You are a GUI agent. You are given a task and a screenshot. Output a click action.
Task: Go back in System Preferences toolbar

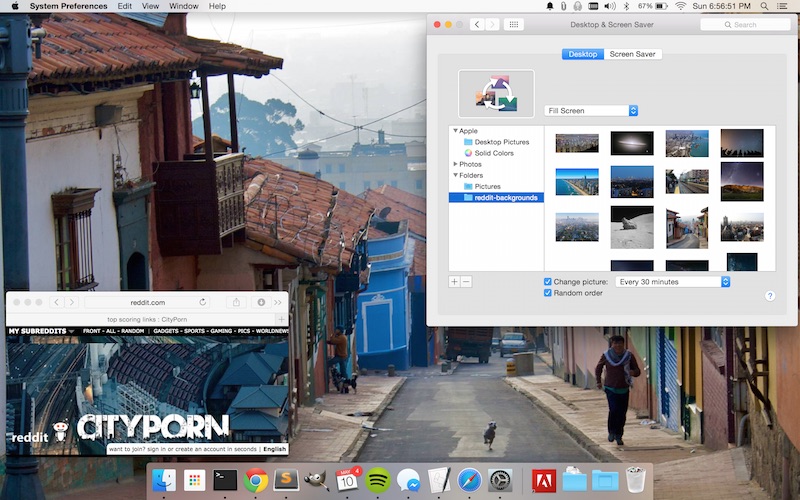(x=477, y=24)
